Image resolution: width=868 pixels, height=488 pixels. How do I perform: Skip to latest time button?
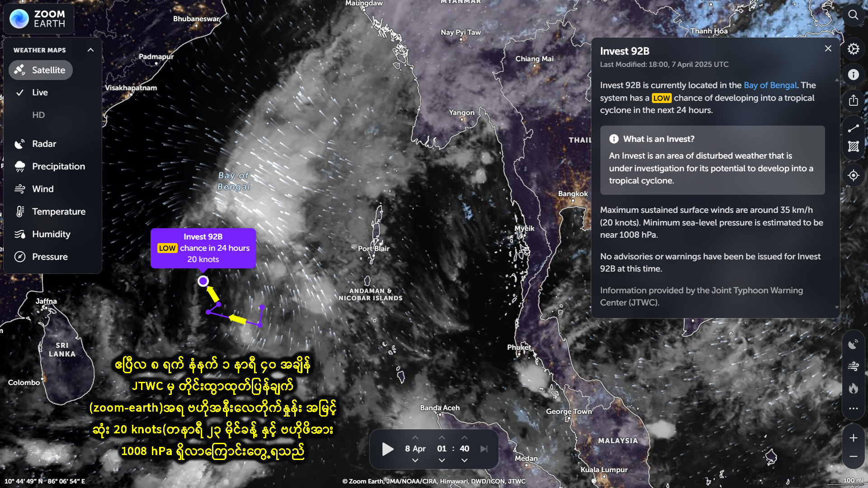point(484,449)
